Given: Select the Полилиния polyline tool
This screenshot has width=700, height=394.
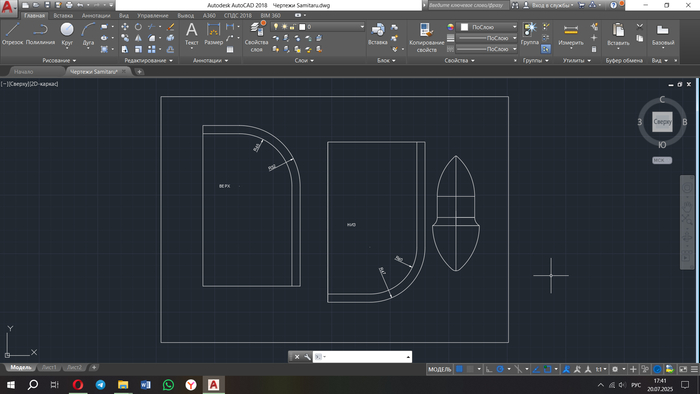Looking at the screenshot, I should [x=40, y=34].
